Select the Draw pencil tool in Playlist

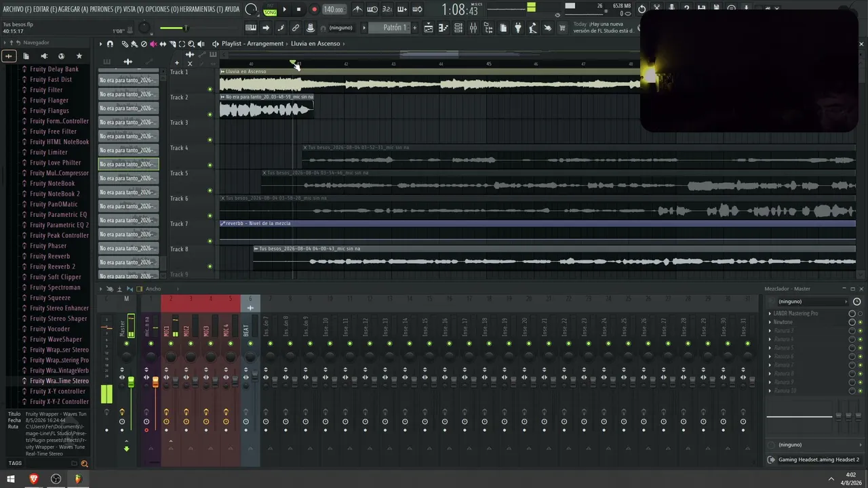pos(125,44)
